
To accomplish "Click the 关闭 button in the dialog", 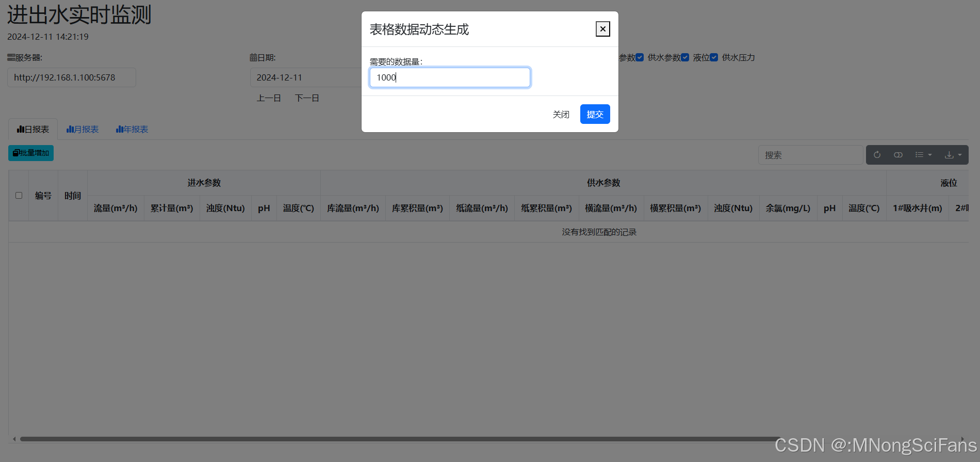I will click(561, 114).
